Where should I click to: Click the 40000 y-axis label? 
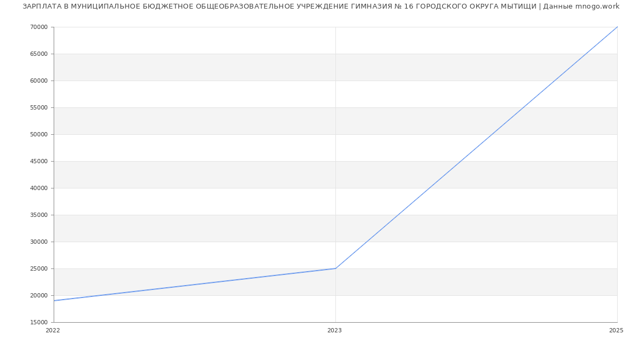click(x=39, y=188)
